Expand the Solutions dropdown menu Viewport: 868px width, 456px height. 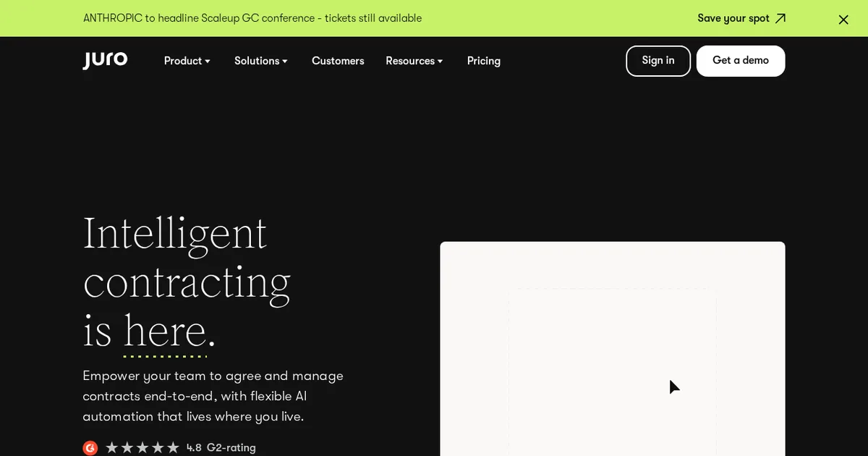(x=260, y=61)
